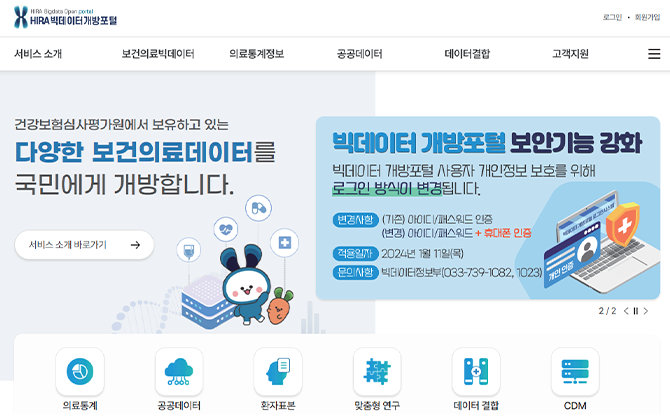This screenshot has width=670, height=420.
Task: Open the 서비스 소개 menu
Action: [x=38, y=54]
